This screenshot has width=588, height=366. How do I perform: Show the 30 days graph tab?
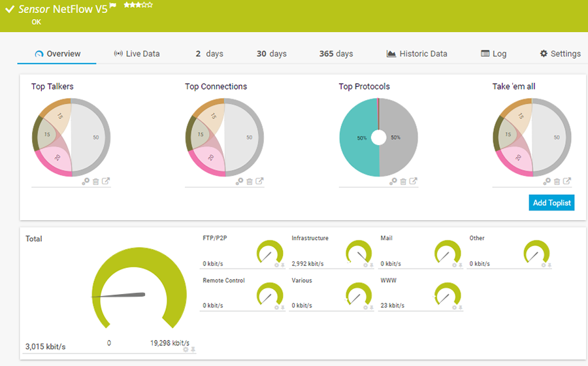pyautogui.click(x=272, y=54)
